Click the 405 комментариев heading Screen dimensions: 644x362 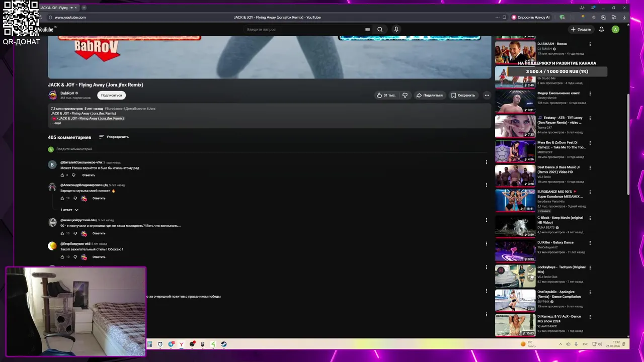click(x=69, y=137)
